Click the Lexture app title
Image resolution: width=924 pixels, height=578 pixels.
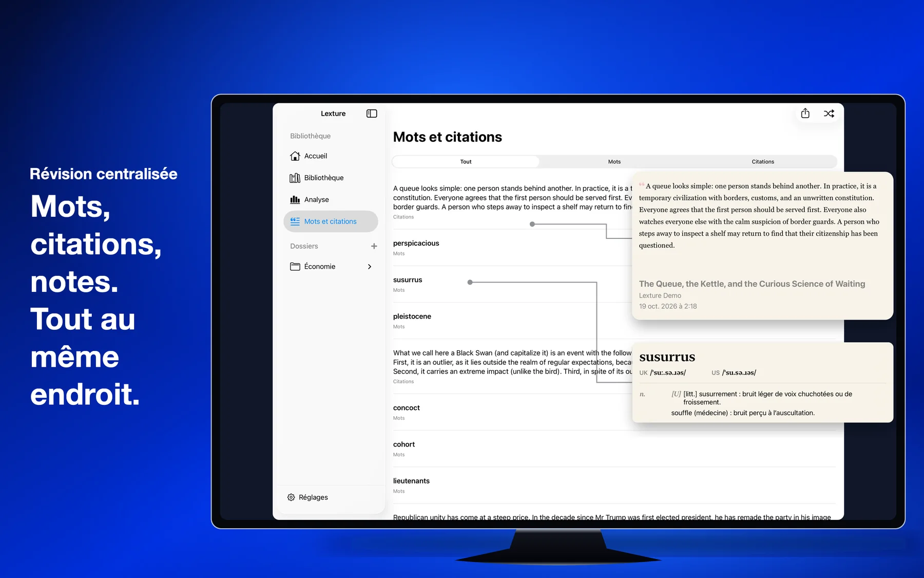point(333,114)
